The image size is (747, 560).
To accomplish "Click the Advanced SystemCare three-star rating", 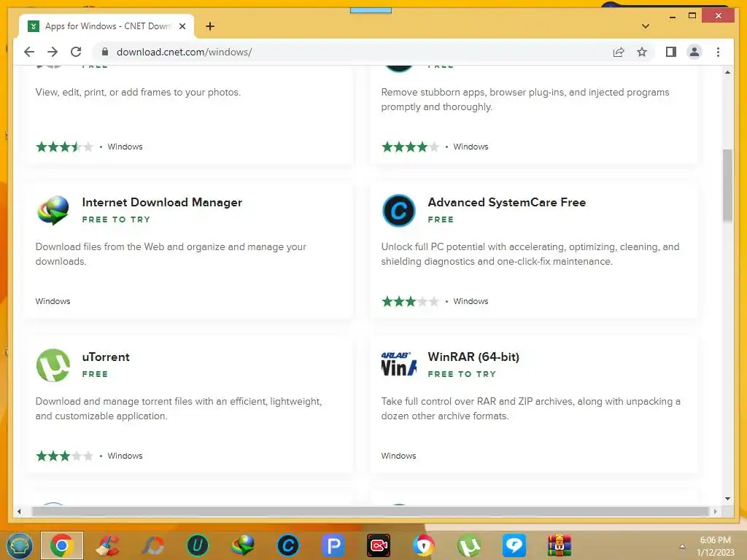I will [410, 301].
